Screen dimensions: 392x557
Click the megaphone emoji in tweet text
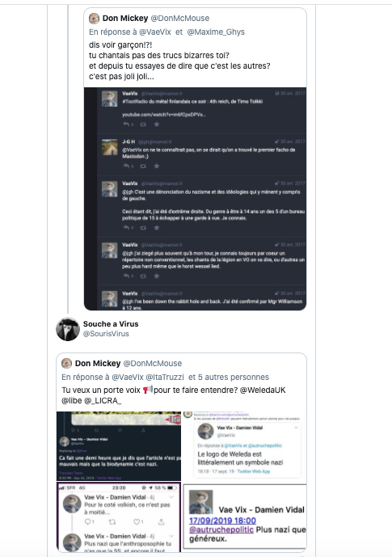[147, 390]
